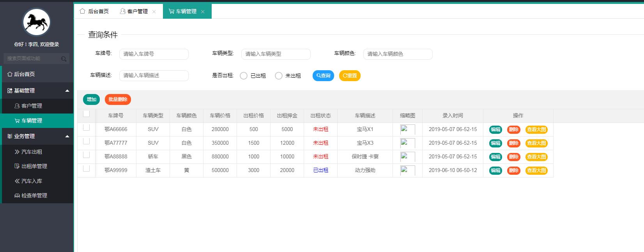Switch to the 后台首页 tab
The width and height of the screenshot is (644, 252).
click(94, 11)
